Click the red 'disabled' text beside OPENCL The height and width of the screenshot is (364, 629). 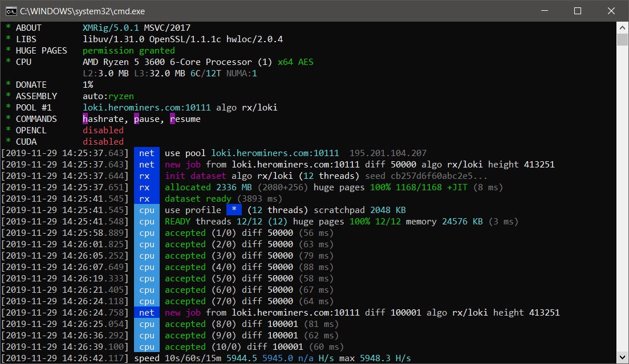[103, 130]
